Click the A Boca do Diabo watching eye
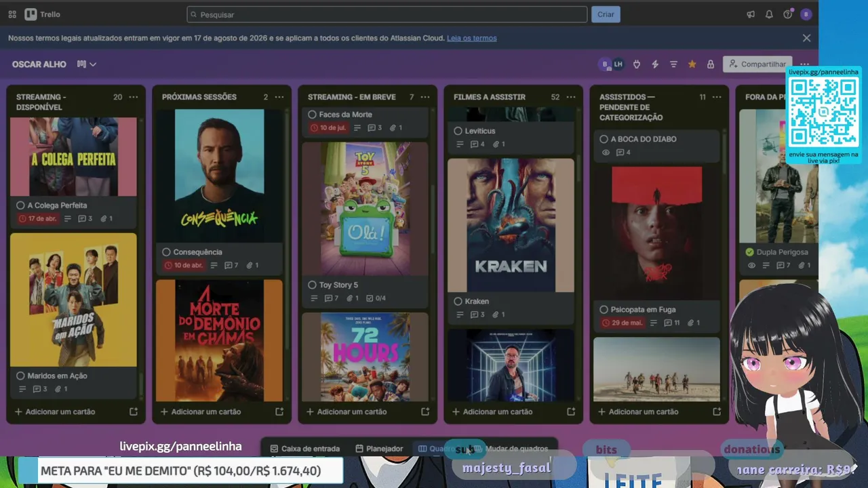Viewport: 868px width, 488px height. click(606, 152)
